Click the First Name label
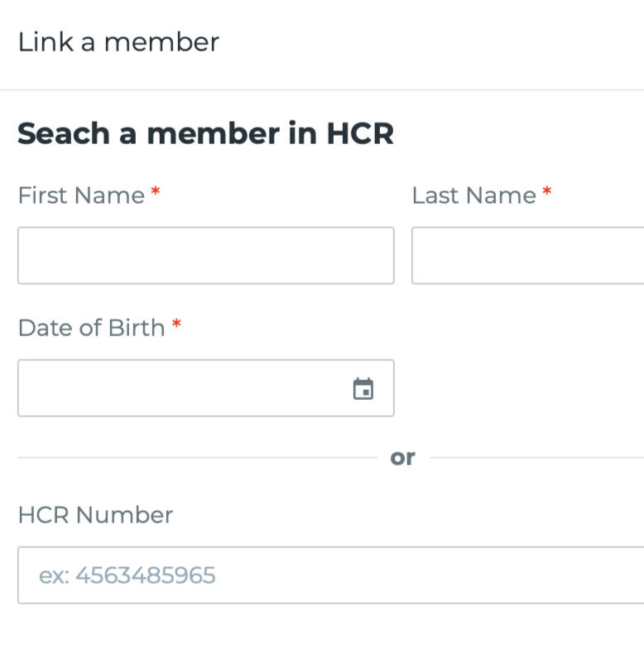Viewport: 644px width, 645px height. tap(81, 195)
